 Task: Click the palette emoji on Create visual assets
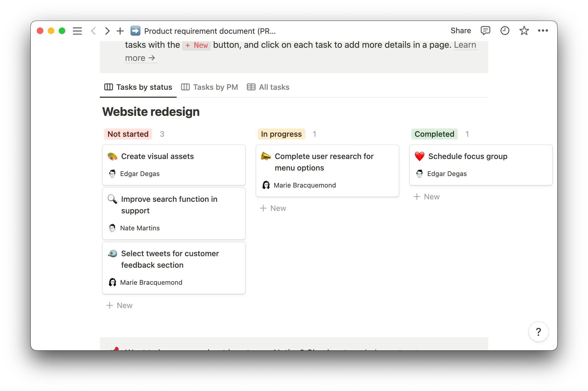(x=112, y=156)
